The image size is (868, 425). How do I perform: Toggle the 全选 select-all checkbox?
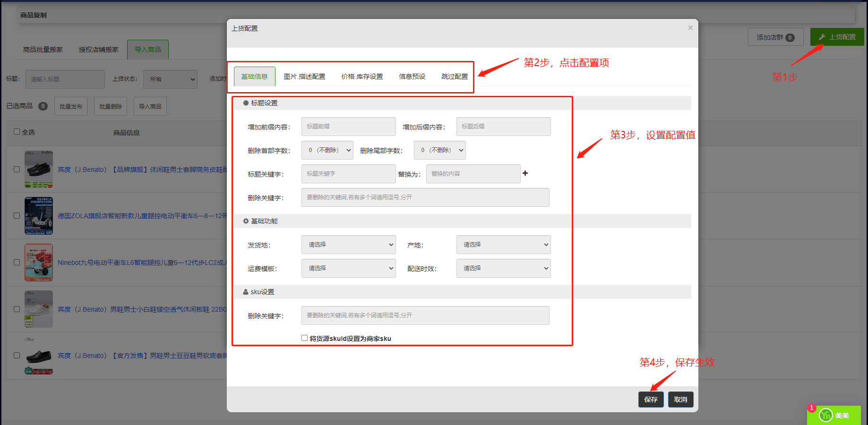[17, 132]
